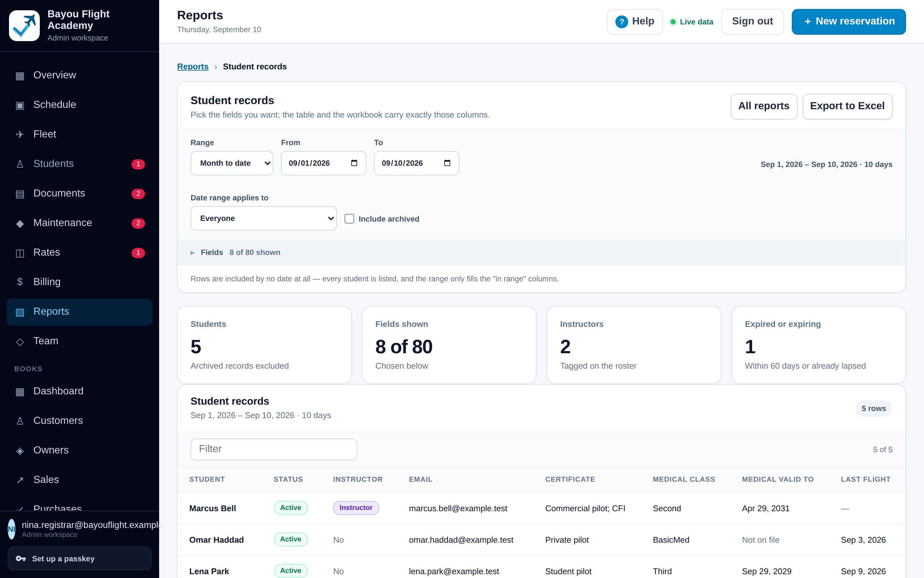Click the Maintenance diamond icon
924x578 pixels.
(x=20, y=223)
